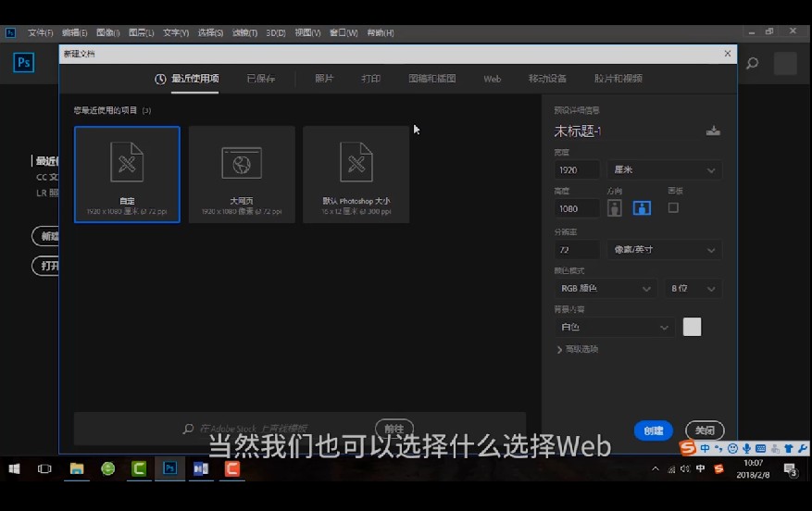Open the 选择(S) menu
The height and width of the screenshot is (511, 812).
(210, 32)
